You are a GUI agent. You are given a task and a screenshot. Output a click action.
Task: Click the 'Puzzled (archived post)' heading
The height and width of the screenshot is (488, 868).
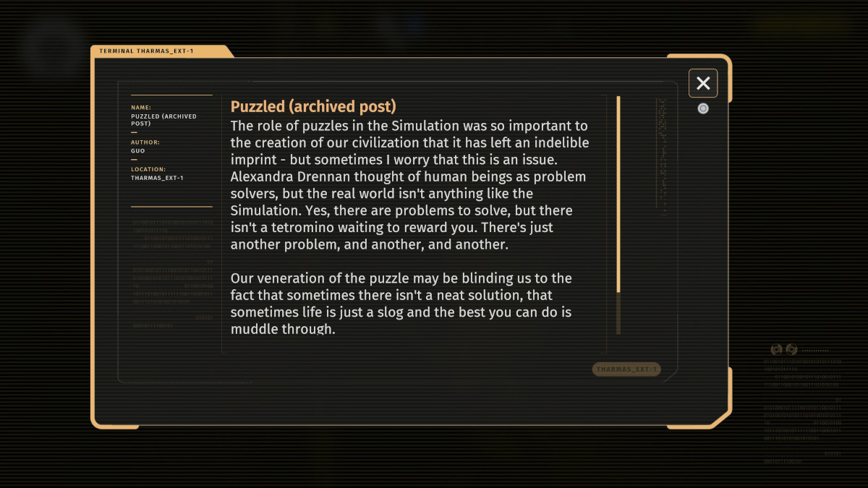point(313,106)
